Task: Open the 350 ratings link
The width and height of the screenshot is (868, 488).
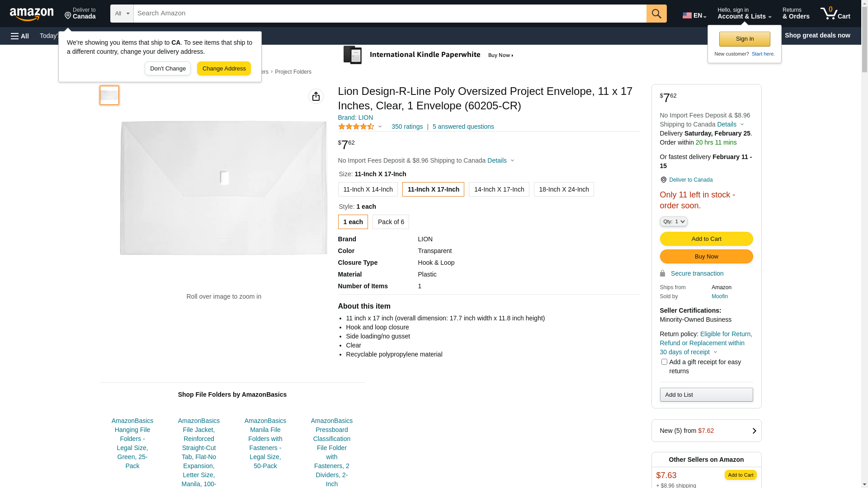Action: tap(407, 127)
